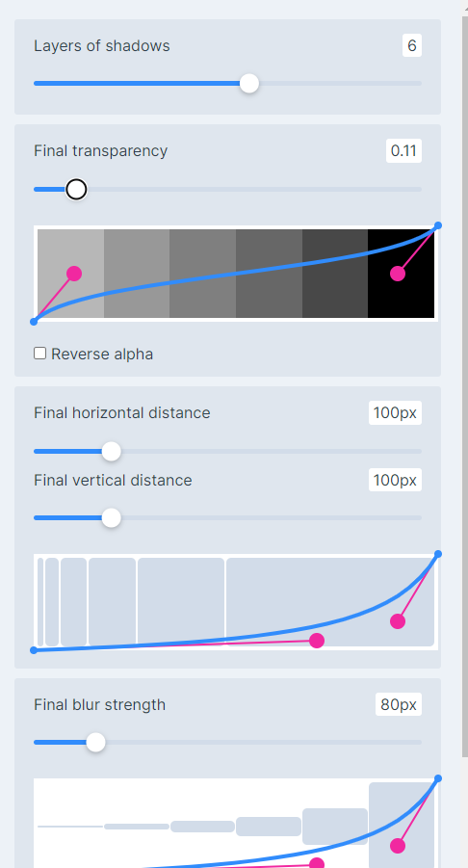Select right pink handle on transparency curve
Screen dimensions: 468x868
click(x=398, y=274)
